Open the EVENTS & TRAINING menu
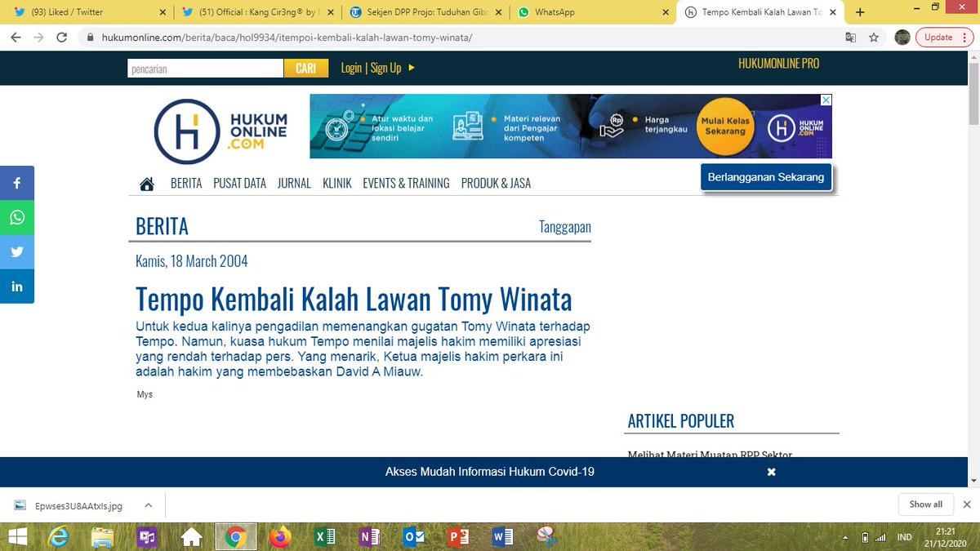 [x=406, y=184]
